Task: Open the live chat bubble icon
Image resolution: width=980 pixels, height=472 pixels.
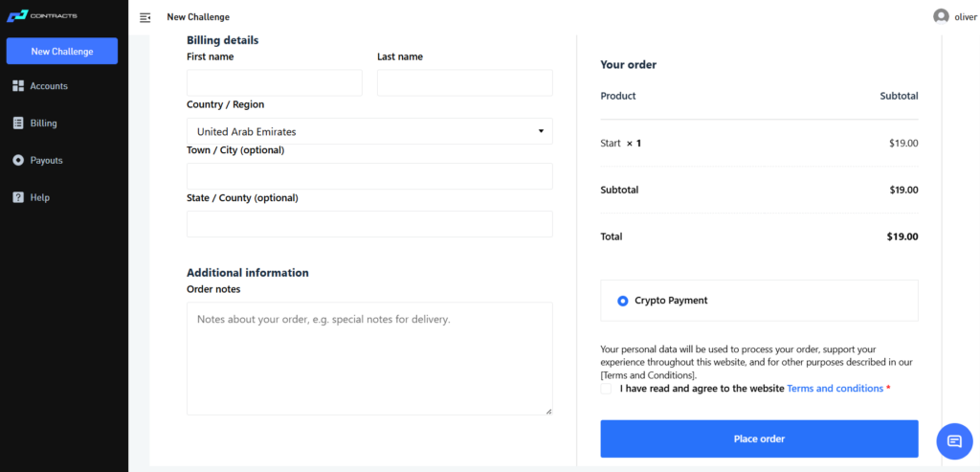Action: pyautogui.click(x=954, y=441)
